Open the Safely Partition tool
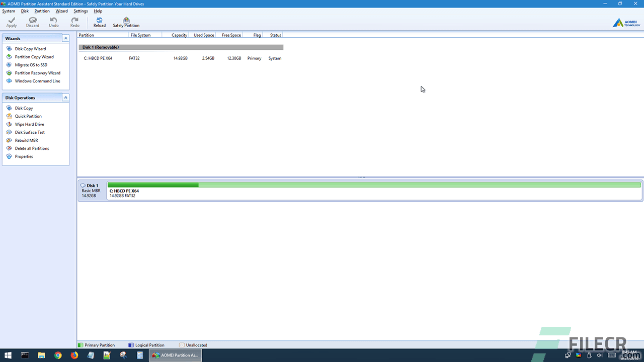This screenshot has height=362, width=644. click(126, 22)
